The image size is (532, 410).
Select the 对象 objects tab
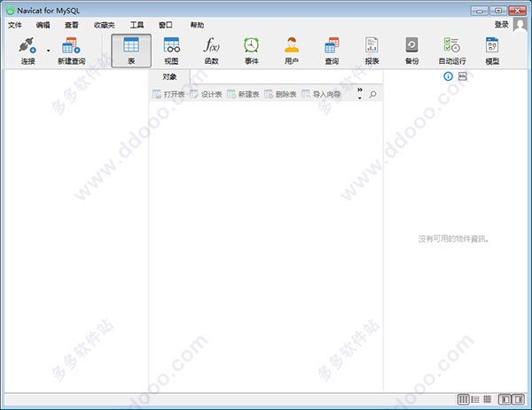coord(169,77)
